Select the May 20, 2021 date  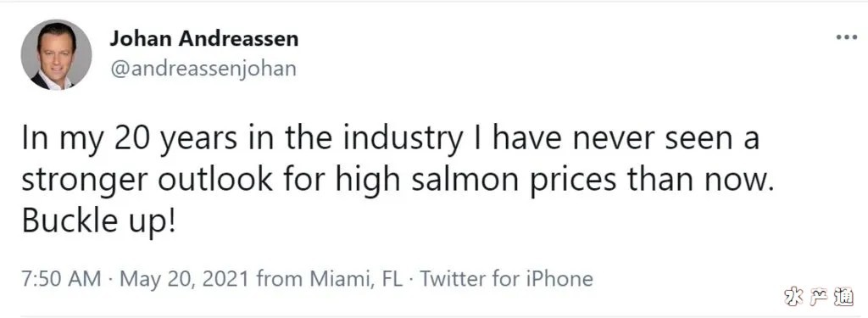185,279
